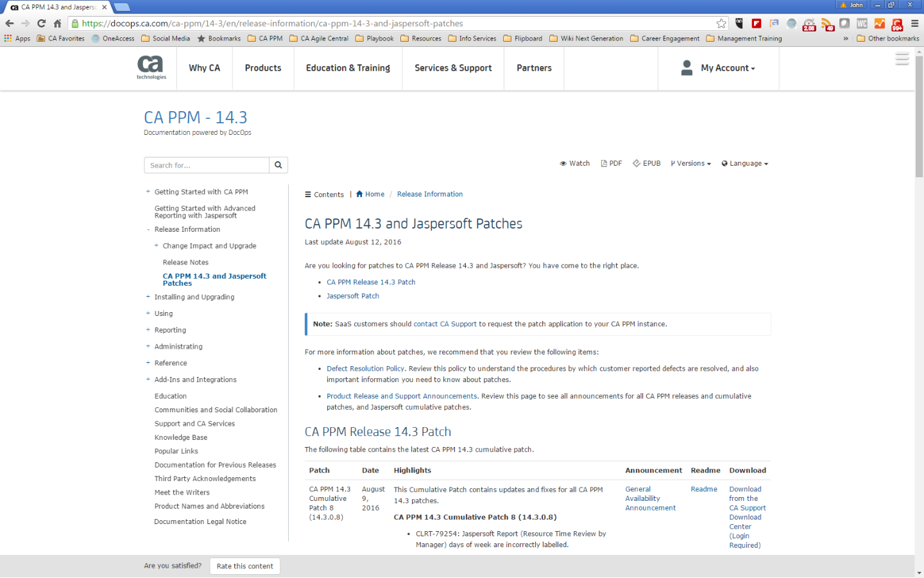This screenshot has height=578, width=924.
Task: Open Meet the Writers sidebar item
Action: [182, 493]
